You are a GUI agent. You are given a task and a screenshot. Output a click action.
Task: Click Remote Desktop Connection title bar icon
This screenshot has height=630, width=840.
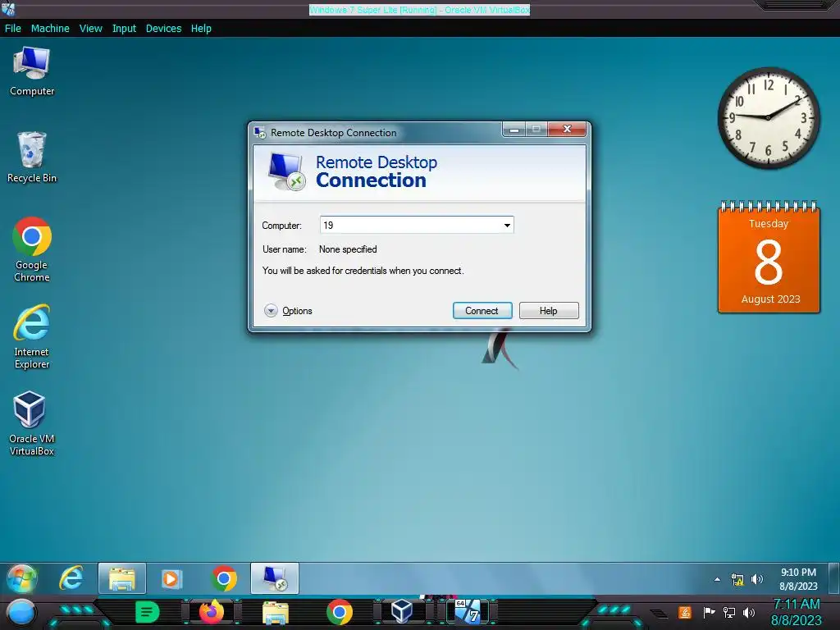[260, 132]
